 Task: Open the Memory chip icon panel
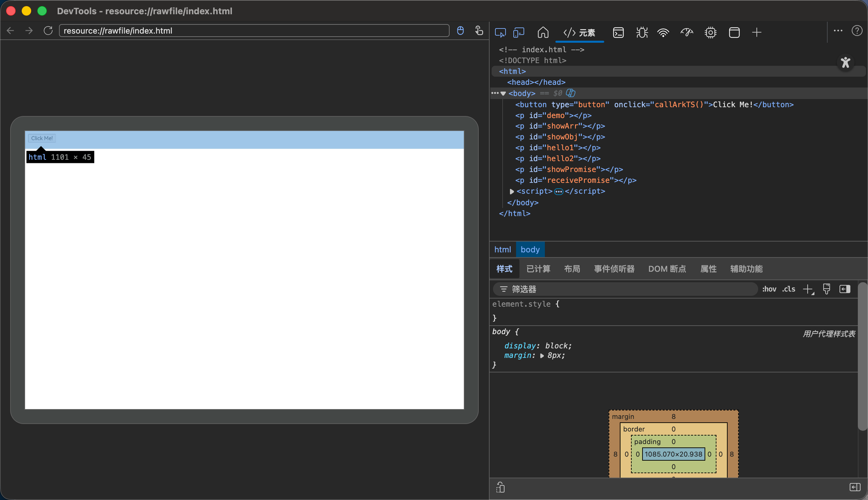710,33
